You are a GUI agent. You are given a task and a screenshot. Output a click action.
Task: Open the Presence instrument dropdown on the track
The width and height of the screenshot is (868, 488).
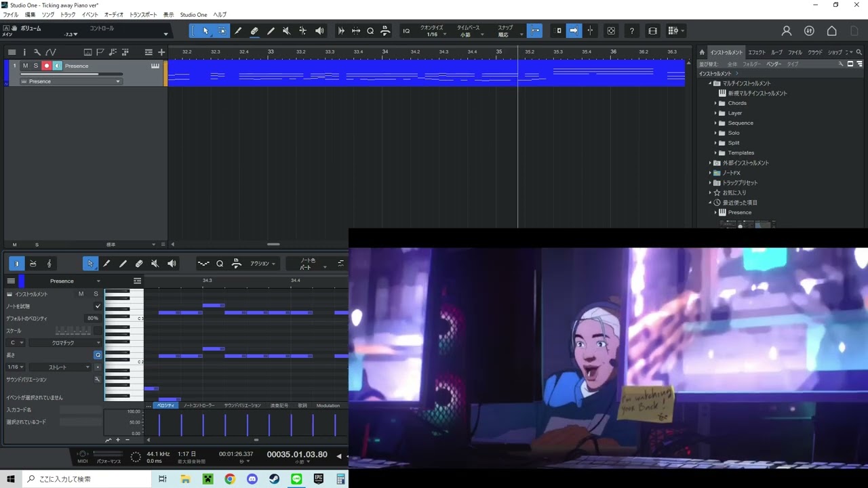71,81
